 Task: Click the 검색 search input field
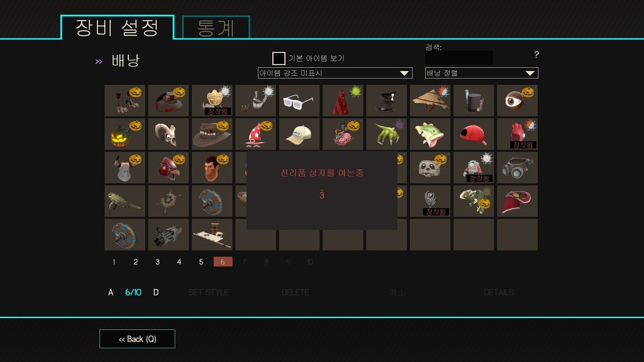(458, 57)
